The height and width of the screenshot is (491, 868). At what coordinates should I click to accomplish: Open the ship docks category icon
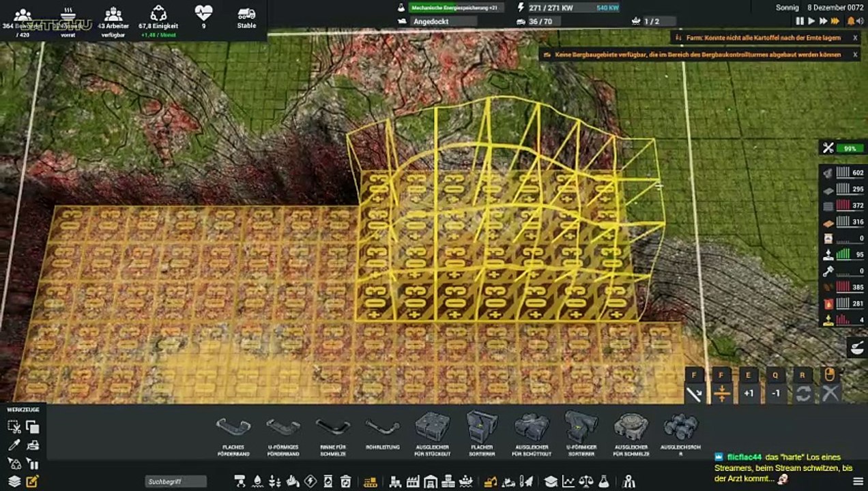click(465, 481)
